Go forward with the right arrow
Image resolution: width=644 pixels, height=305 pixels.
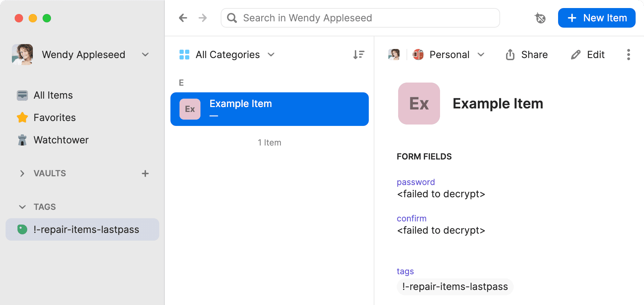click(x=203, y=18)
